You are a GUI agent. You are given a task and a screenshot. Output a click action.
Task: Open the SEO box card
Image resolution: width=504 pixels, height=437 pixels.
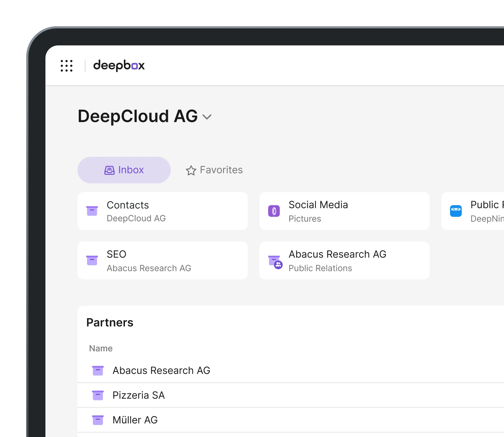click(x=163, y=260)
